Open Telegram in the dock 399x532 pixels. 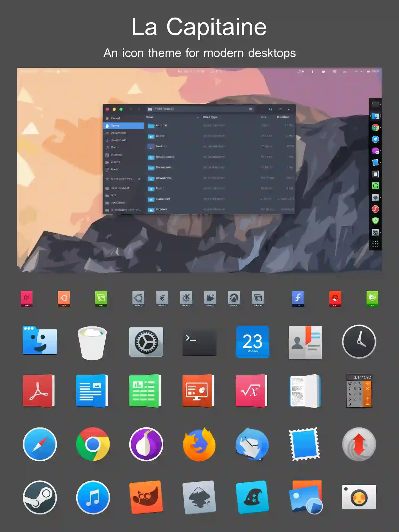tap(375, 139)
